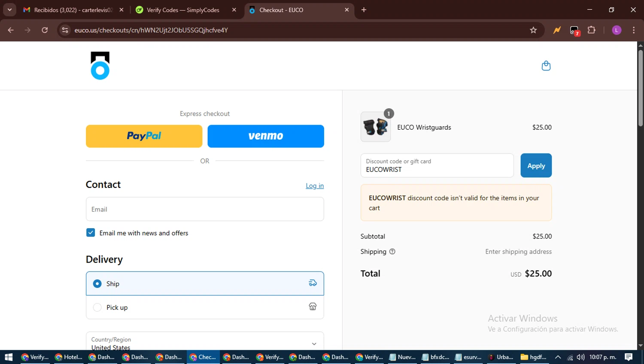Pay with the PayPal express button

point(144,136)
